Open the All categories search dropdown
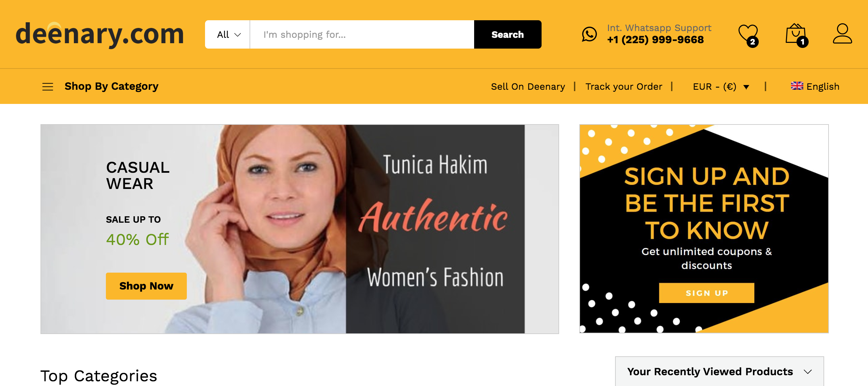This screenshot has width=868, height=386. click(x=228, y=34)
